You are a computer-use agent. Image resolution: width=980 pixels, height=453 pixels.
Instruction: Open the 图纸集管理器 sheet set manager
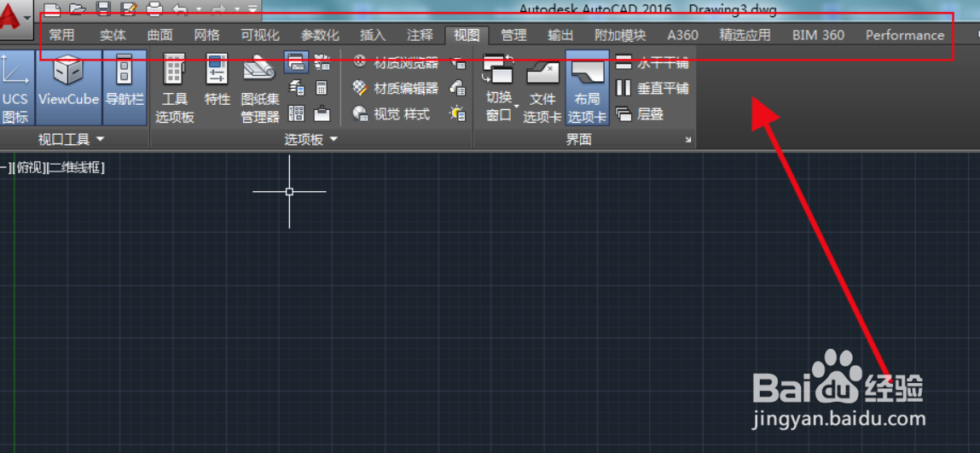(x=259, y=89)
